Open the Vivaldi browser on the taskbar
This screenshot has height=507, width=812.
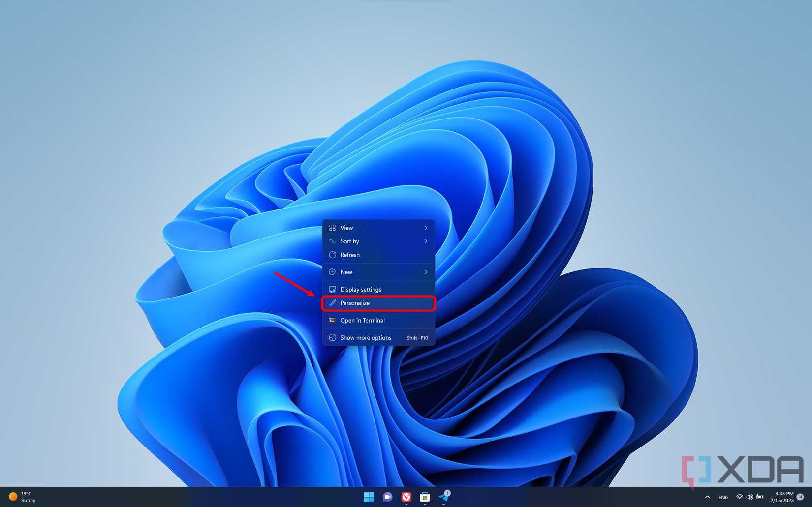tap(406, 497)
